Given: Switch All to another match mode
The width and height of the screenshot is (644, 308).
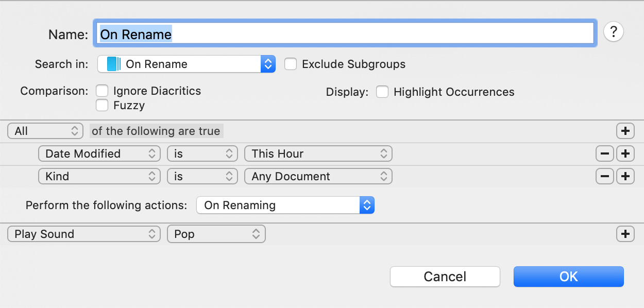Looking at the screenshot, I should coord(45,131).
